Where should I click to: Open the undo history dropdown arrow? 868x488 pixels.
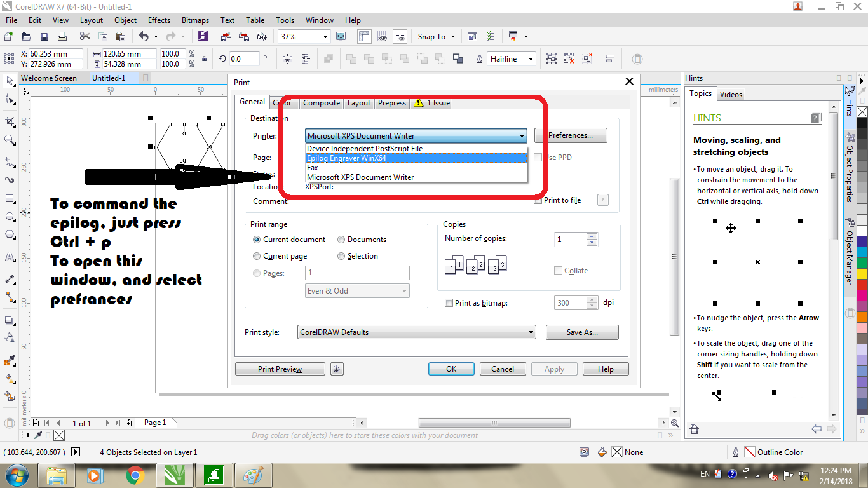156,37
